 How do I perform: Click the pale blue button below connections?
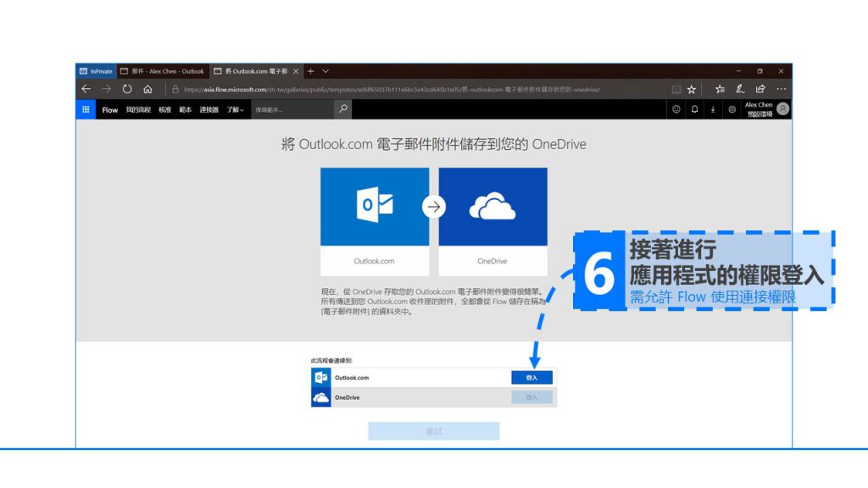tap(433, 430)
